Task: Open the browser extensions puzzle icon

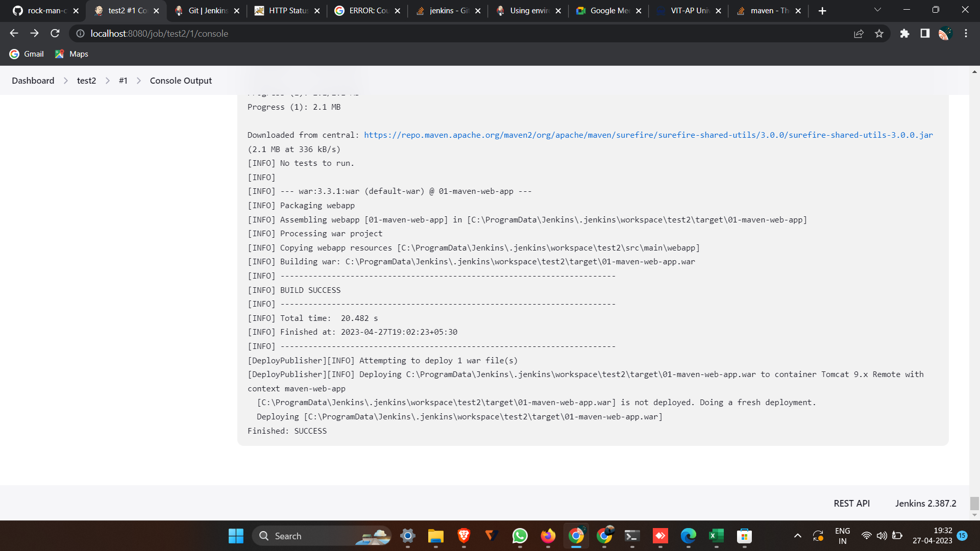Action: [x=904, y=33]
